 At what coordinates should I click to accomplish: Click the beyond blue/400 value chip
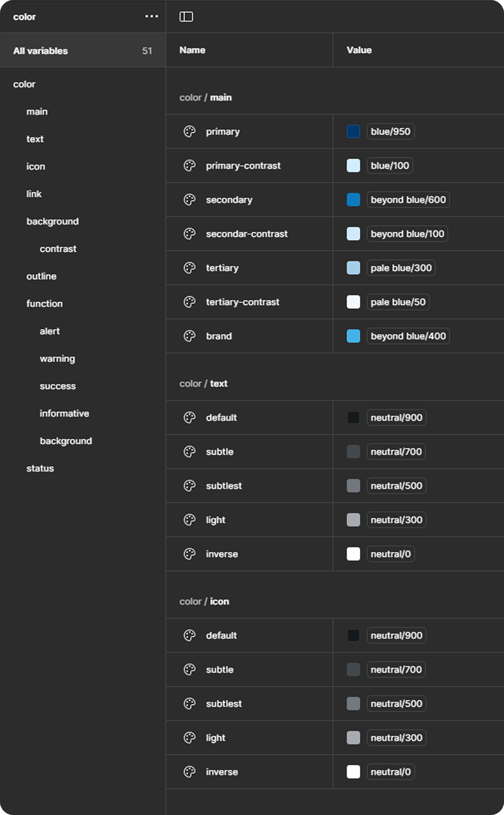408,336
